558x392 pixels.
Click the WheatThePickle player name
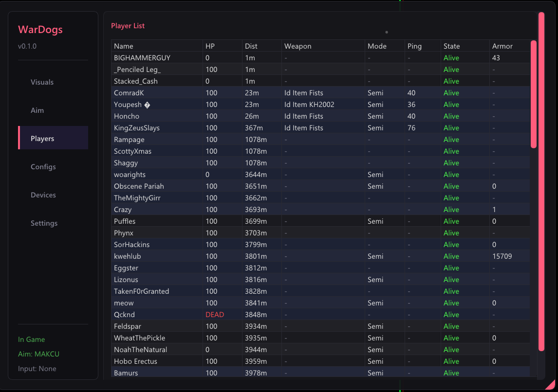[139, 338]
